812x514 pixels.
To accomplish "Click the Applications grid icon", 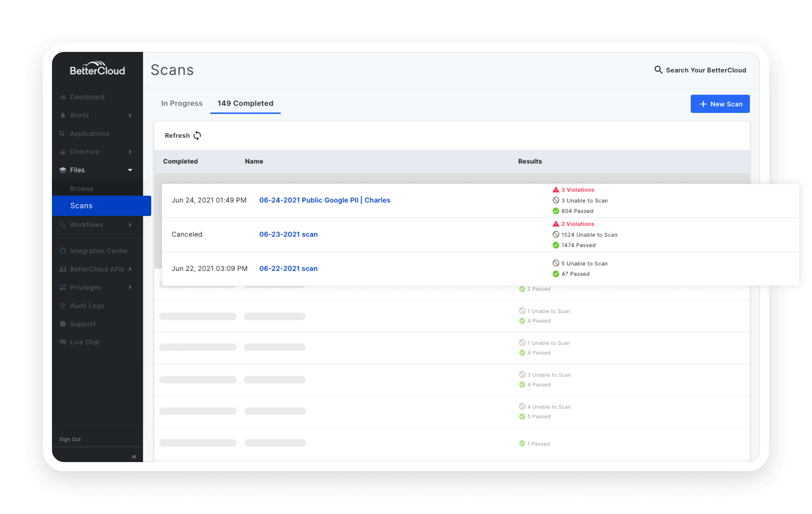I will [x=62, y=134].
